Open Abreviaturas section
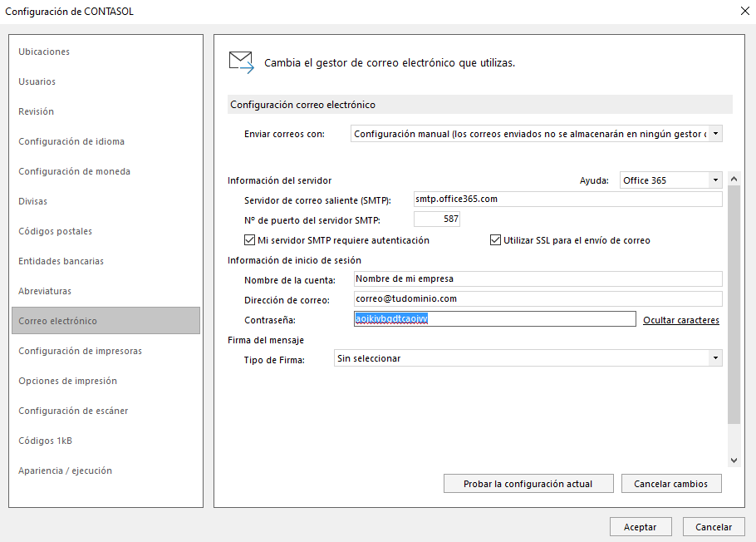Screen dimensions: 756x542 [45, 291]
